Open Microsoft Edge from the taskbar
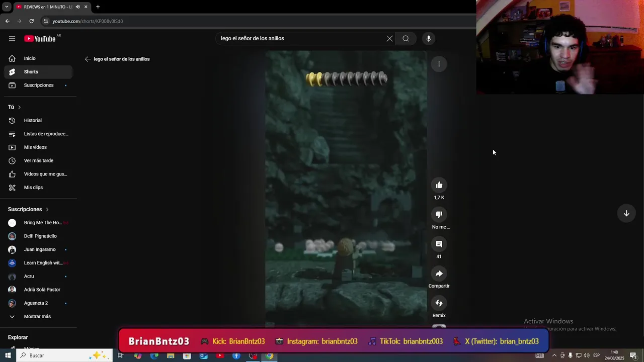 pyautogui.click(x=154, y=356)
